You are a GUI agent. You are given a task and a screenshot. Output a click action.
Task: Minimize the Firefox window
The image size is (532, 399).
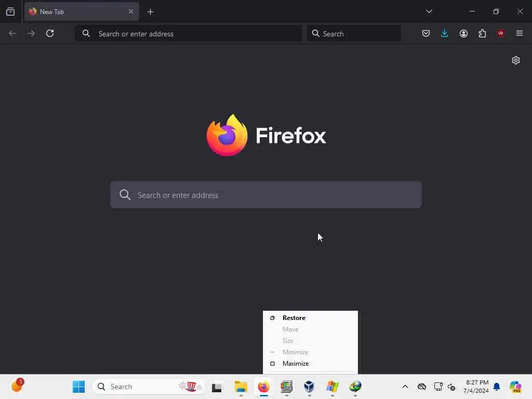[472, 11]
